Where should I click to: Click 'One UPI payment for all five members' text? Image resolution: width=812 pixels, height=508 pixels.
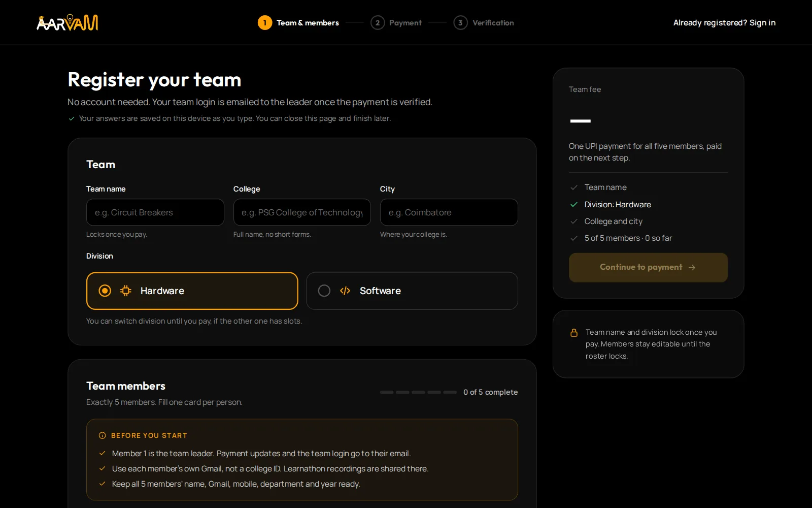645,152
